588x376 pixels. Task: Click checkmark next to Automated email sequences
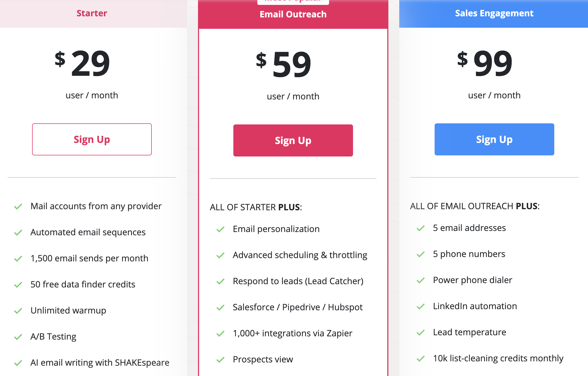[x=18, y=233]
